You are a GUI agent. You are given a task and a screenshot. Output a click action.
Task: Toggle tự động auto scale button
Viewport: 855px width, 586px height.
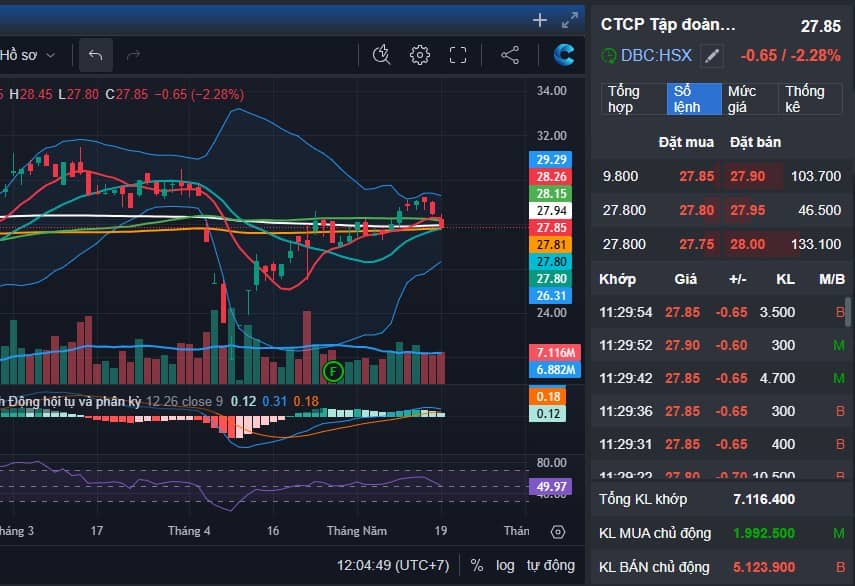click(551, 565)
